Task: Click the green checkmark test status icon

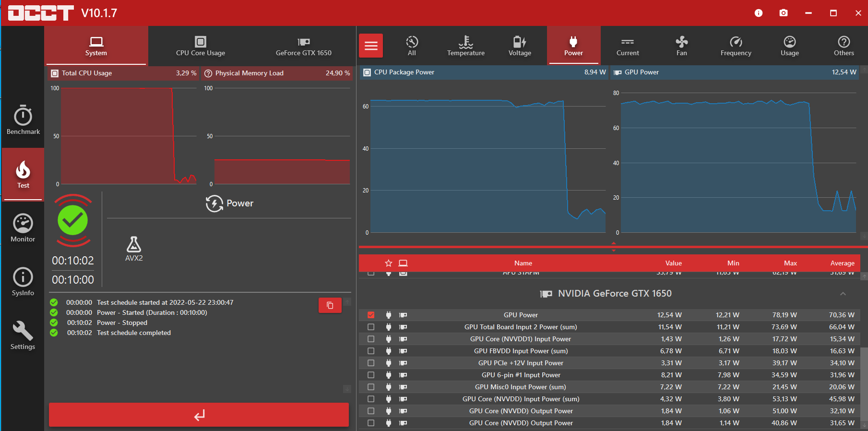Action: pos(73,220)
